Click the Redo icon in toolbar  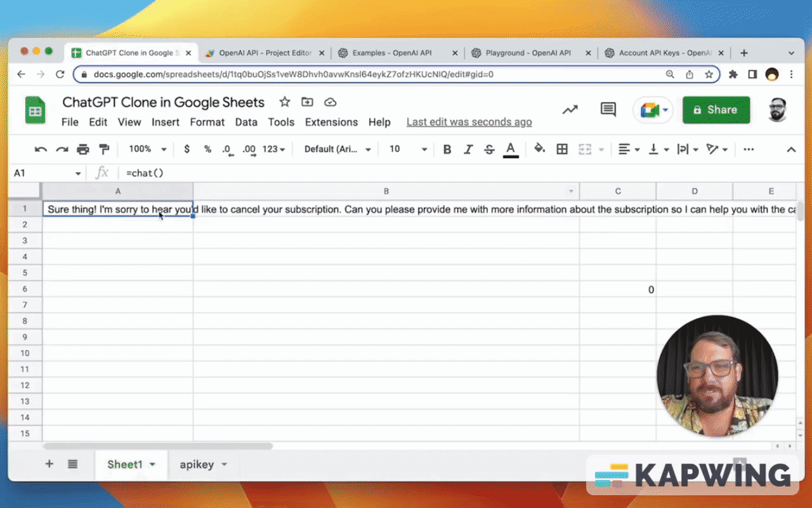pyautogui.click(x=62, y=149)
